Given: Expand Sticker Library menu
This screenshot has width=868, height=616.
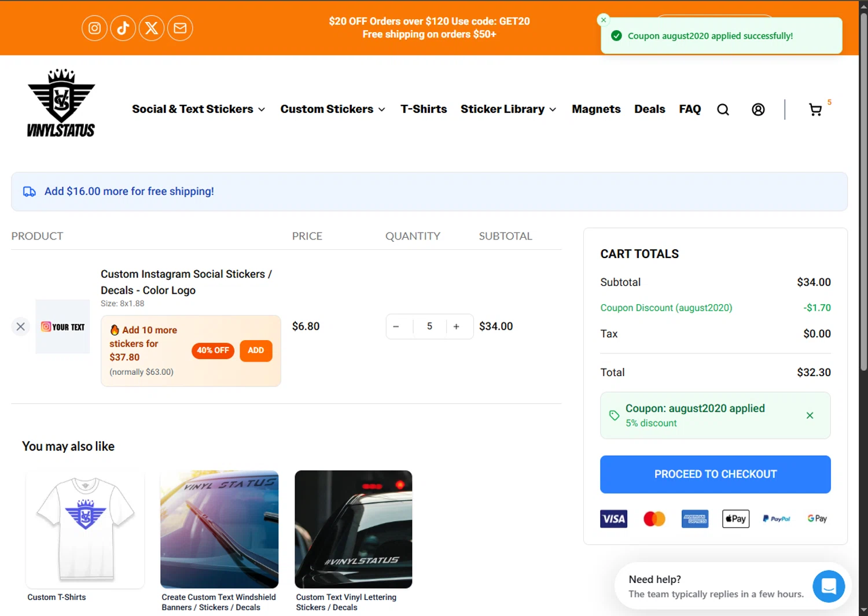Looking at the screenshot, I should (508, 109).
